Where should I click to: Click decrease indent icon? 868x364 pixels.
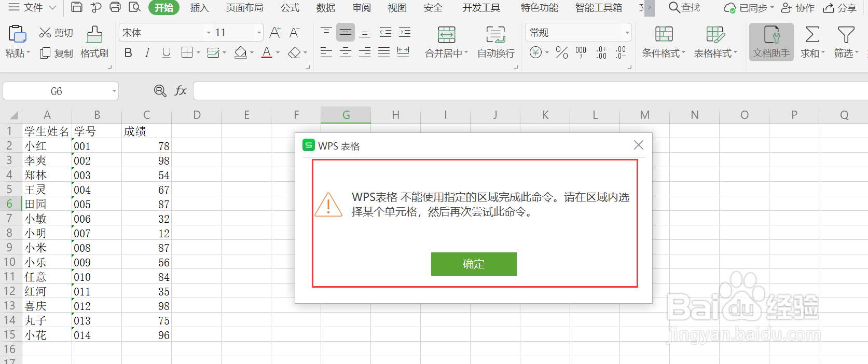pyautogui.click(x=385, y=32)
